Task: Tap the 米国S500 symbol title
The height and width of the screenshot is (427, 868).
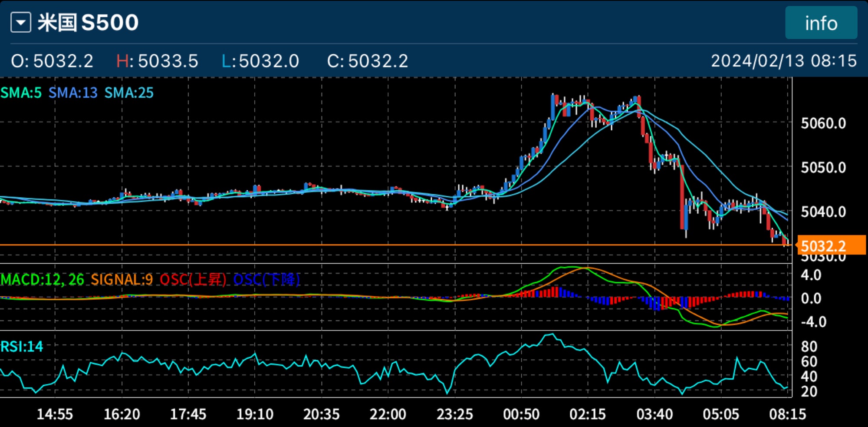Action: (88, 23)
